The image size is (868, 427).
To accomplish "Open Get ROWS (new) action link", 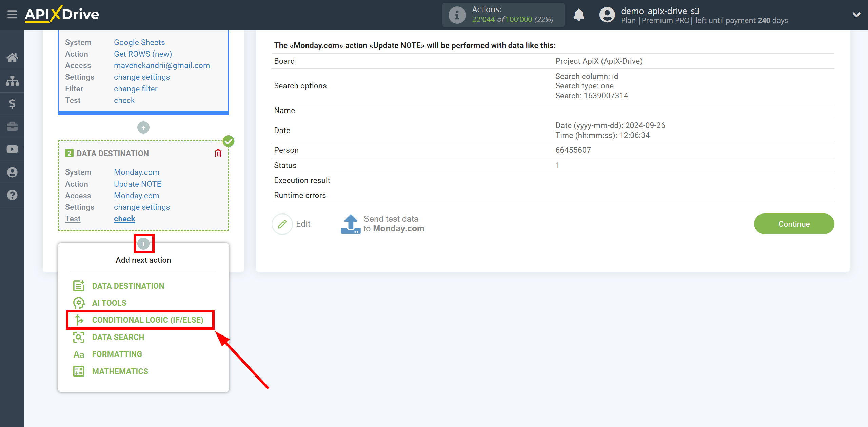I will tap(143, 54).
